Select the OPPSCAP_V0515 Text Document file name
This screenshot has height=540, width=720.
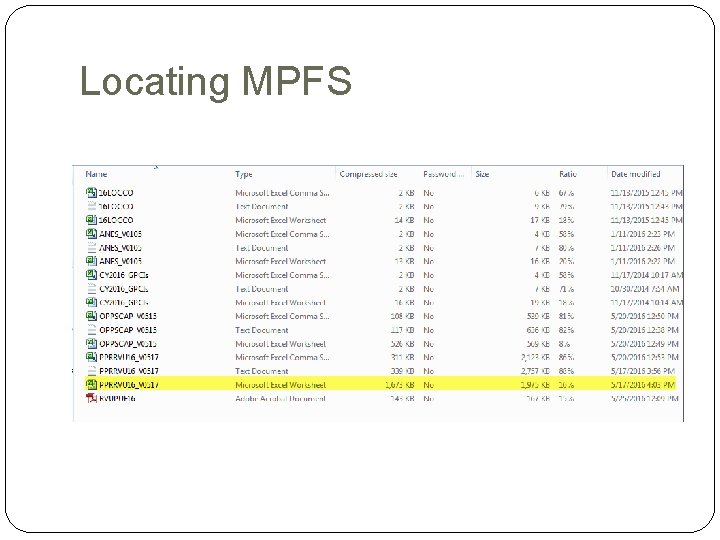(x=128, y=330)
